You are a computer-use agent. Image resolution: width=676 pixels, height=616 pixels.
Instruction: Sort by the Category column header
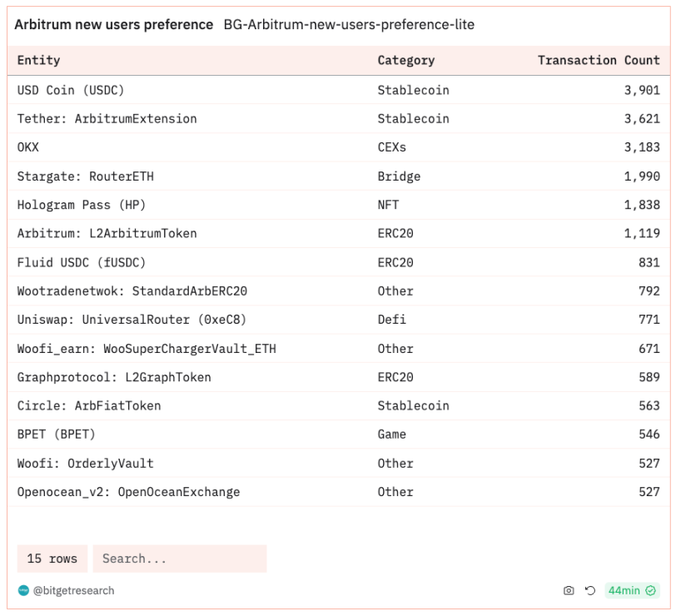tap(406, 61)
